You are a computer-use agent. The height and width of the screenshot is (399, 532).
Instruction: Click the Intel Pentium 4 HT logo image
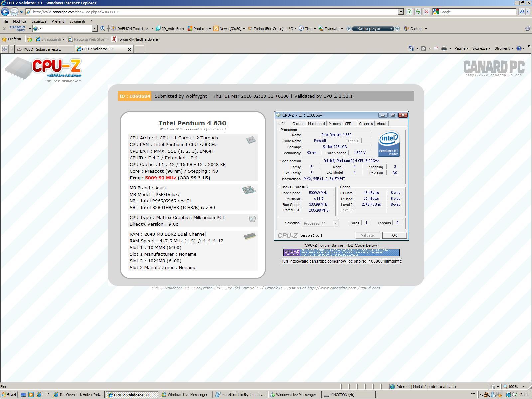pyautogui.click(x=389, y=144)
